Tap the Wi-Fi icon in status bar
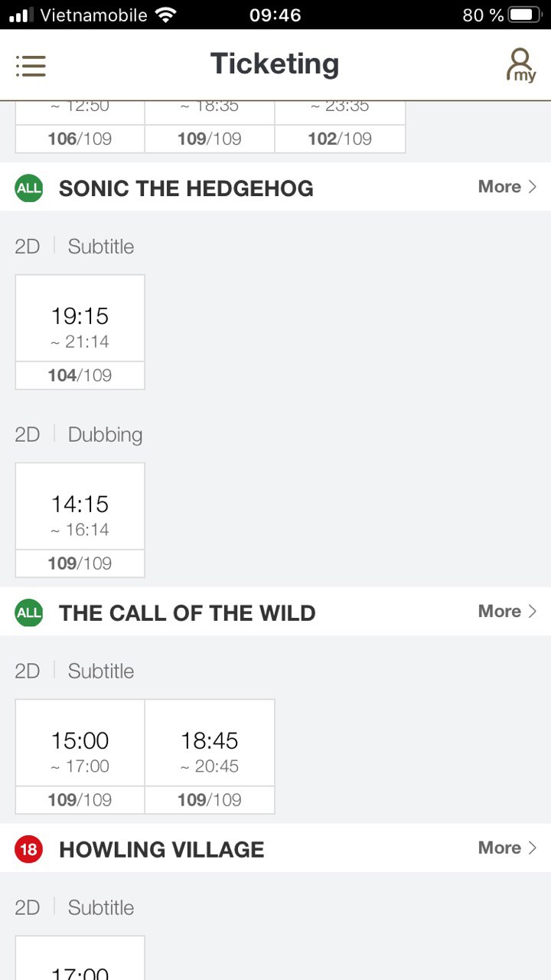551x980 pixels. pos(165,15)
